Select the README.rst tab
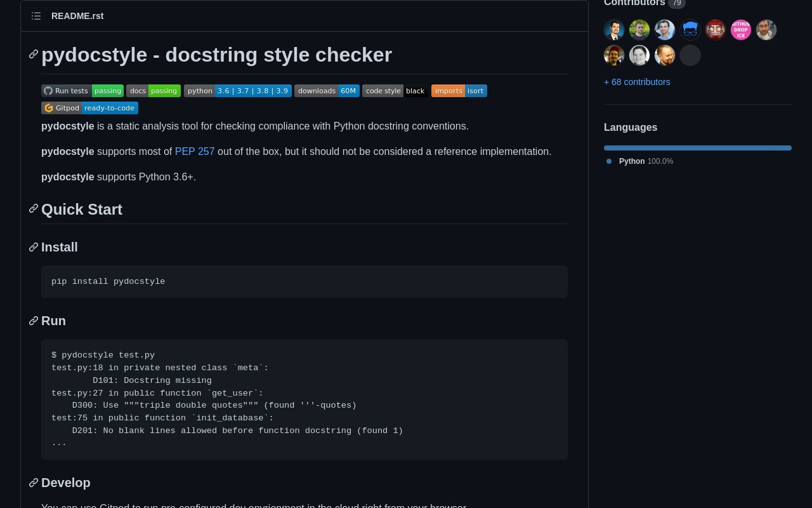Viewport: 812px width, 508px height. [x=77, y=16]
